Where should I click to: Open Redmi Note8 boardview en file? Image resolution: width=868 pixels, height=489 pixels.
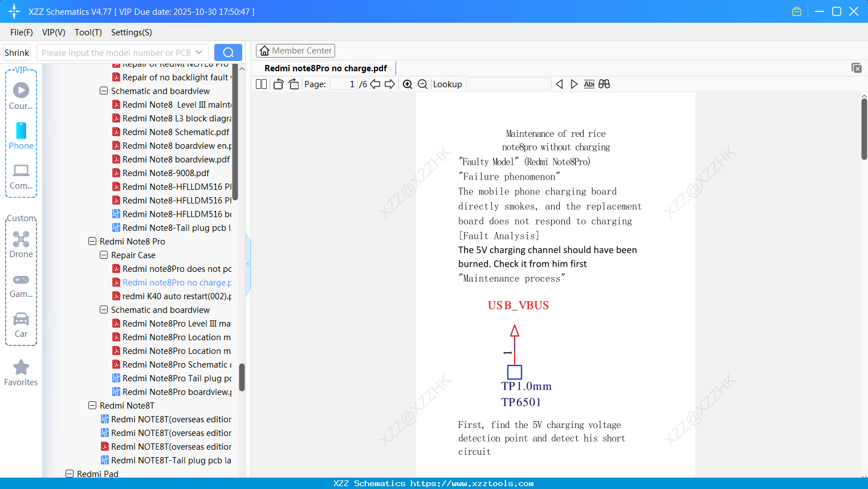172,145
